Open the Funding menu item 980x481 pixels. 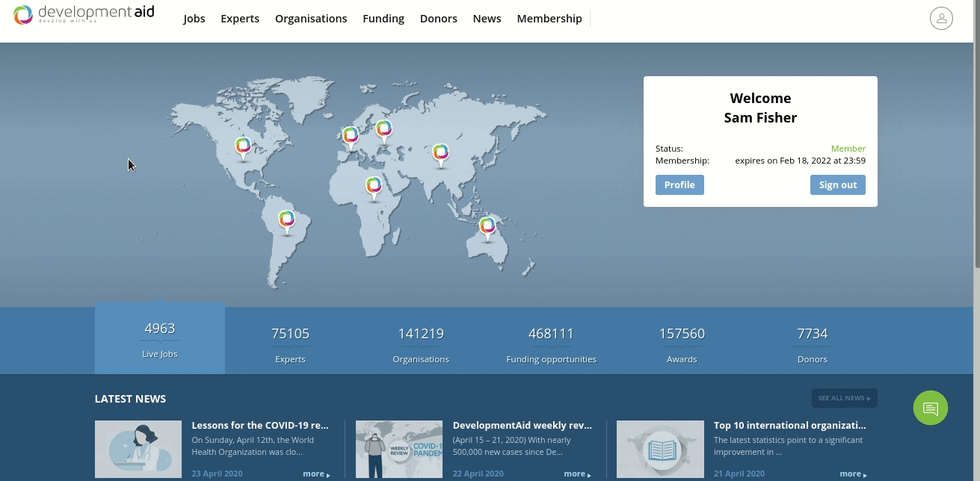click(x=383, y=19)
